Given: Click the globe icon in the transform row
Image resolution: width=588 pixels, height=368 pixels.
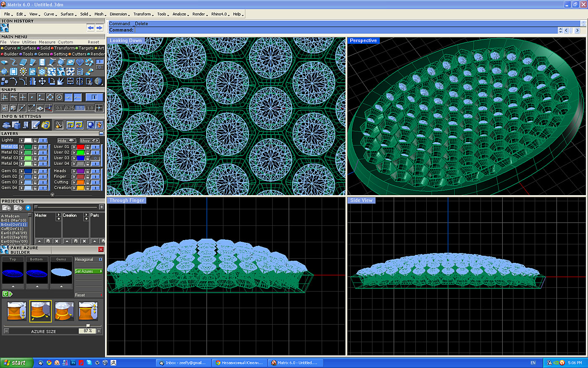Looking at the screenshot, I should [x=98, y=81].
